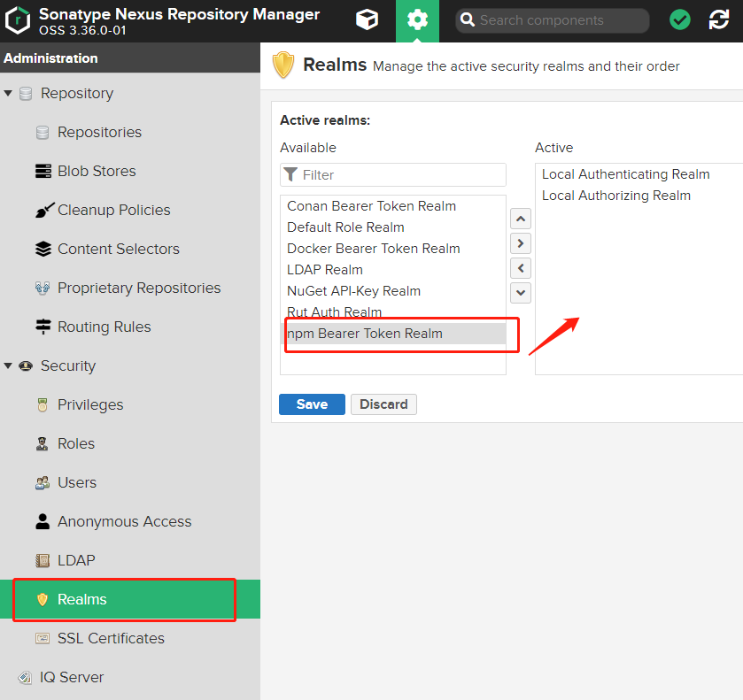
Task: Select NuGet API-Key Realm
Action: [x=393, y=291]
